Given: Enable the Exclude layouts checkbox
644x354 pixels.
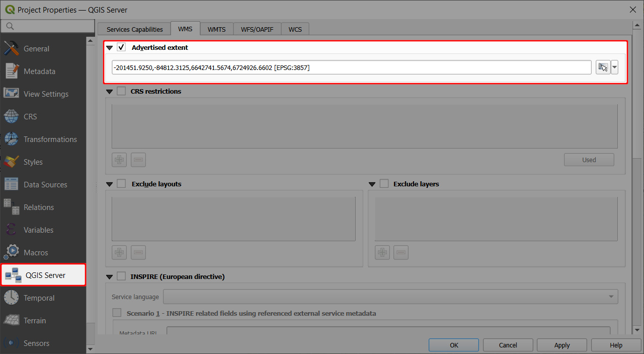Looking at the screenshot, I should (121, 184).
